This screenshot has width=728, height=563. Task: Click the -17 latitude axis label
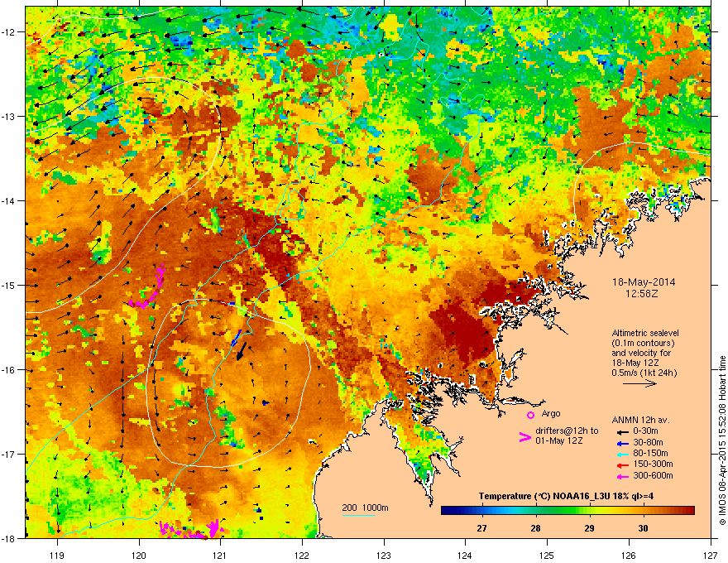[9, 454]
